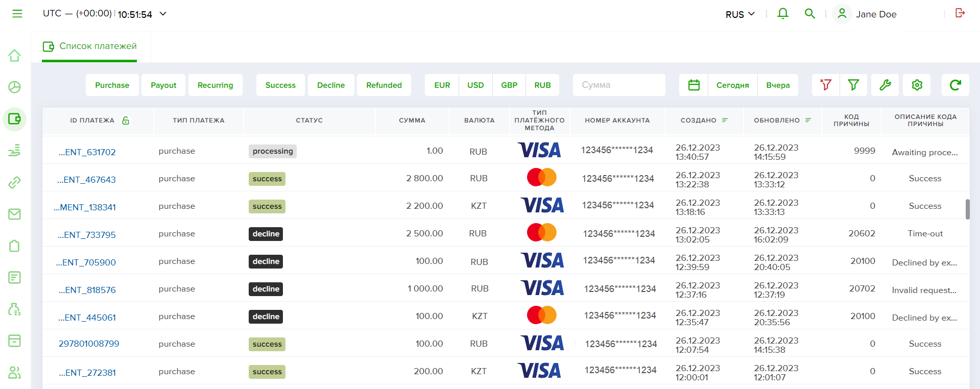Open the shopping bag sidebar icon
The height and width of the screenshot is (389, 980).
tap(15, 246)
